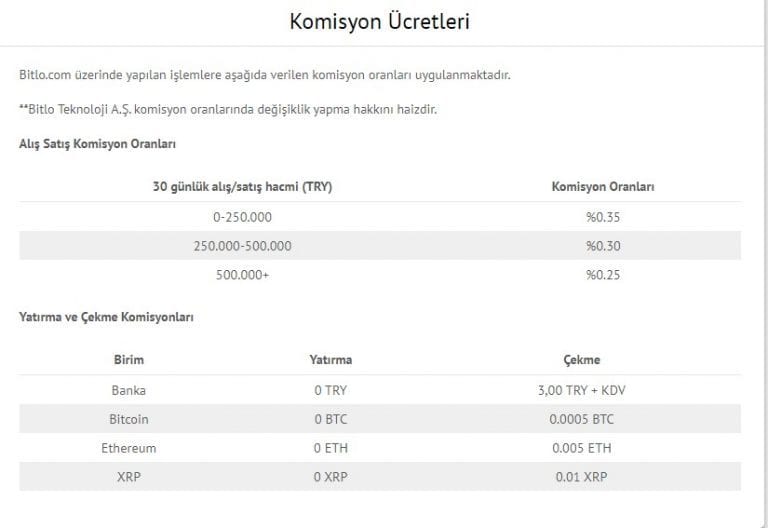Click the 30 günlük alış/satış hacmi column header
The width and height of the screenshot is (768, 528).
pos(242,187)
